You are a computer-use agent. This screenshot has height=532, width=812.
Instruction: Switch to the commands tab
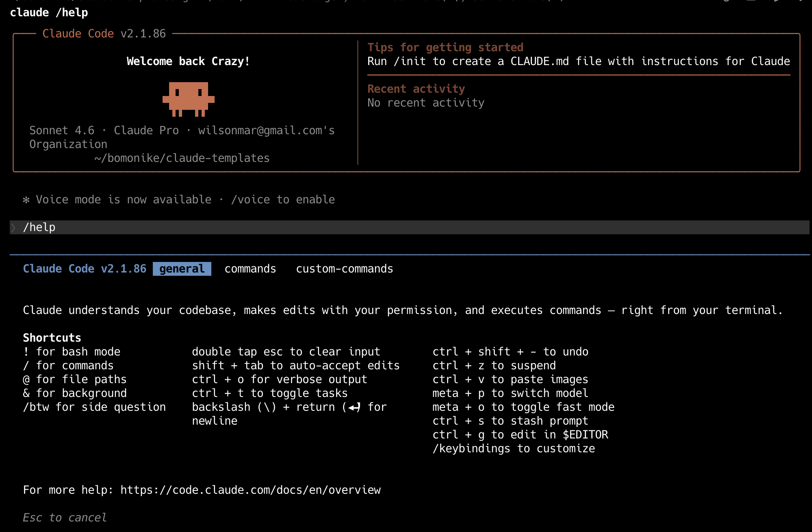pos(250,269)
